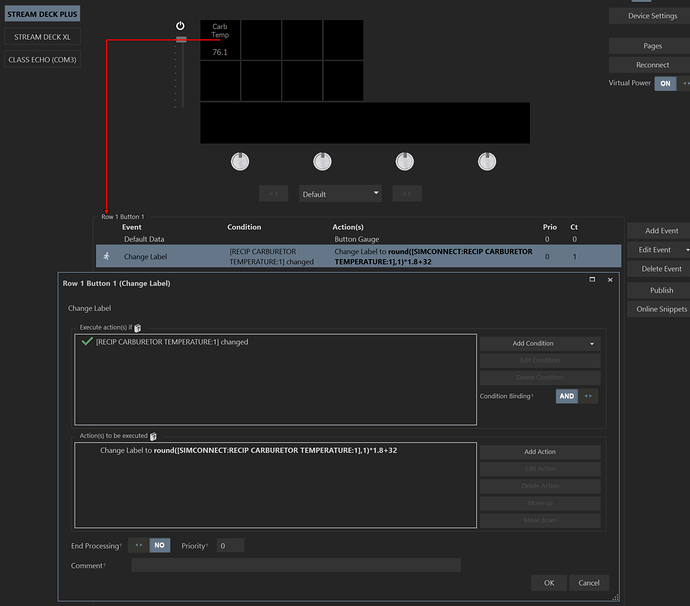Open the Default page dropdown
Image resolution: width=690 pixels, height=606 pixels.
tap(340, 194)
